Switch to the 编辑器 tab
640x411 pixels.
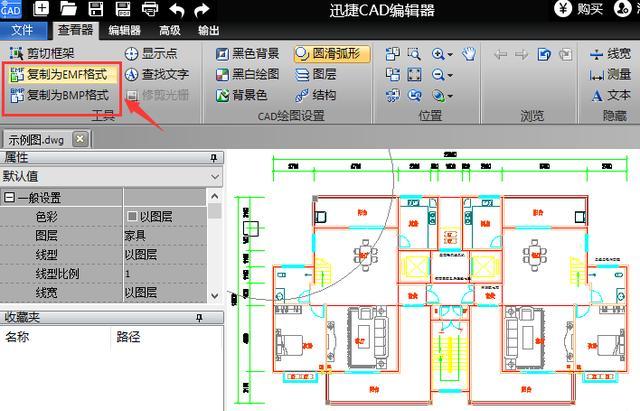(x=124, y=30)
